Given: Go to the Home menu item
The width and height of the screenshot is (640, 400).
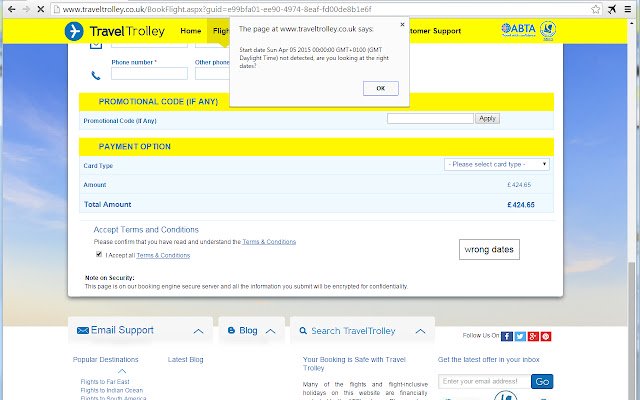Looking at the screenshot, I should coord(191,31).
